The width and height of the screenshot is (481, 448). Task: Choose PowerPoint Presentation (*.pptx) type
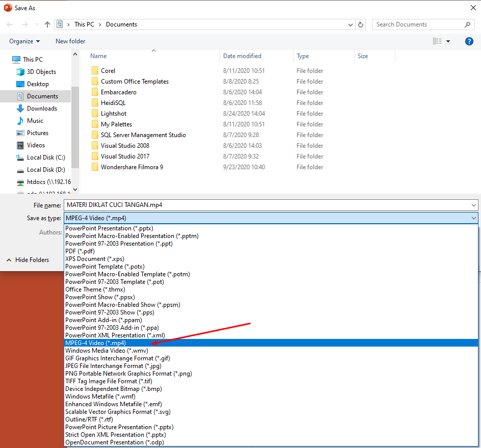tap(271, 228)
